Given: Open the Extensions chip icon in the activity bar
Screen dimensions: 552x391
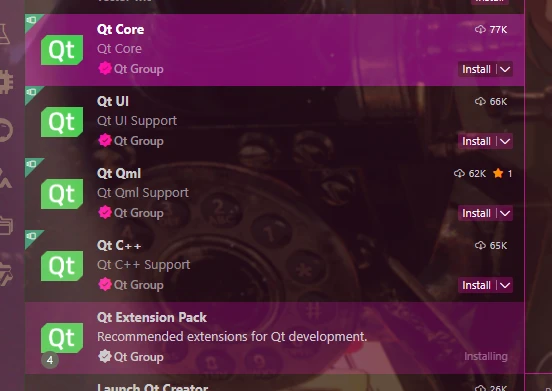Looking at the screenshot, I should [6, 82].
